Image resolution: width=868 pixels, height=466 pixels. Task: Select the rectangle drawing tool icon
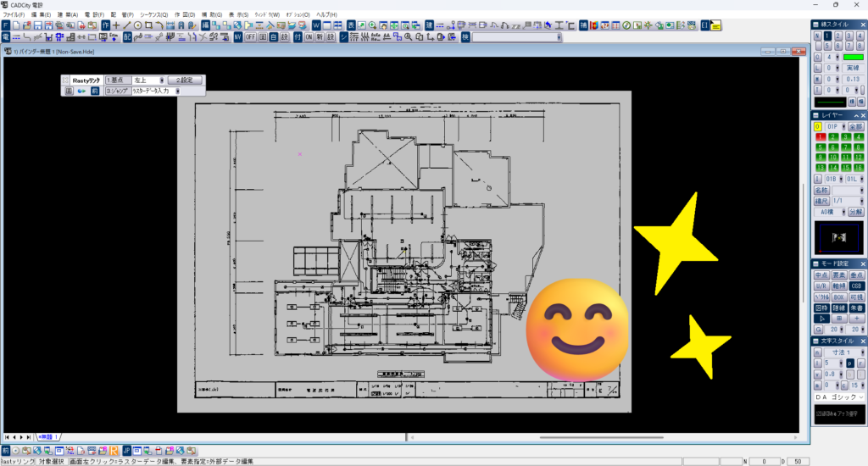[148, 25]
